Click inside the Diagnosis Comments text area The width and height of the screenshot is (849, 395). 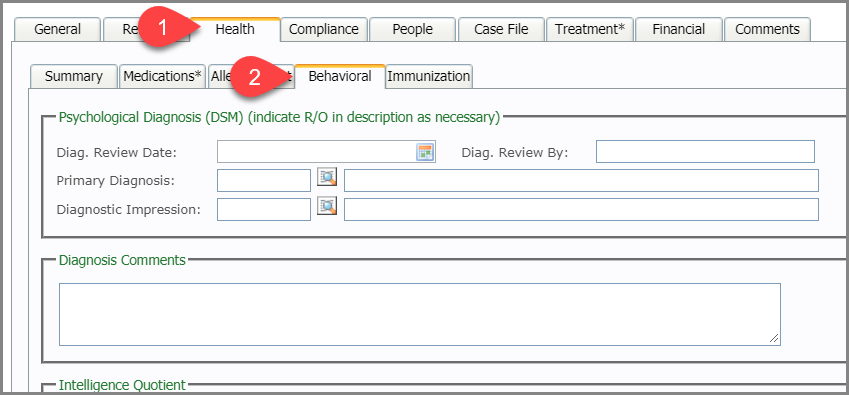(420, 314)
